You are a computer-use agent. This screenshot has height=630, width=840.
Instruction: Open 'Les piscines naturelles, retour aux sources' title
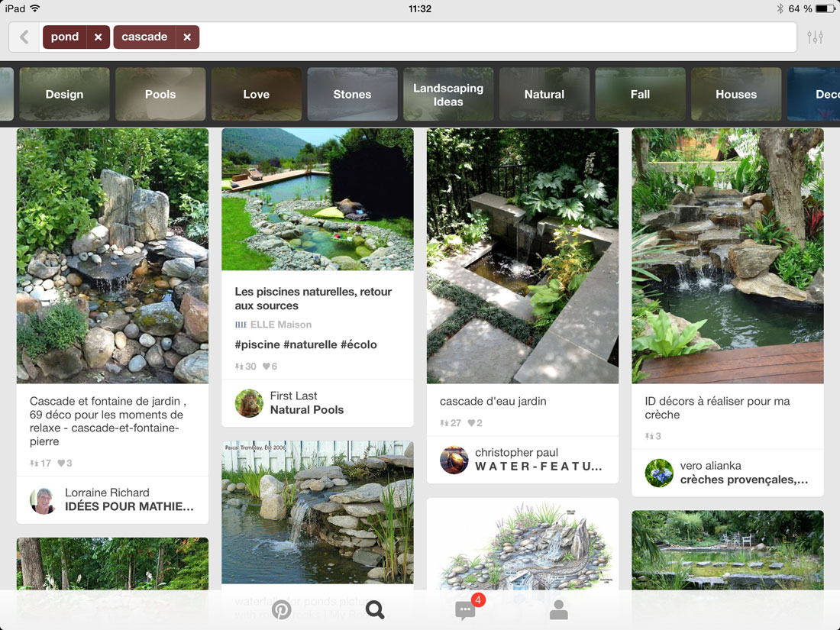(x=313, y=299)
